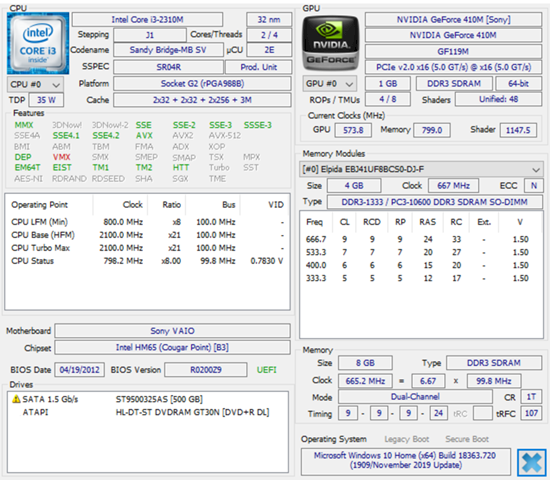This screenshot has height=480, width=550.
Task: Click the Intel Core i3-2310M name field
Action: point(147,20)
